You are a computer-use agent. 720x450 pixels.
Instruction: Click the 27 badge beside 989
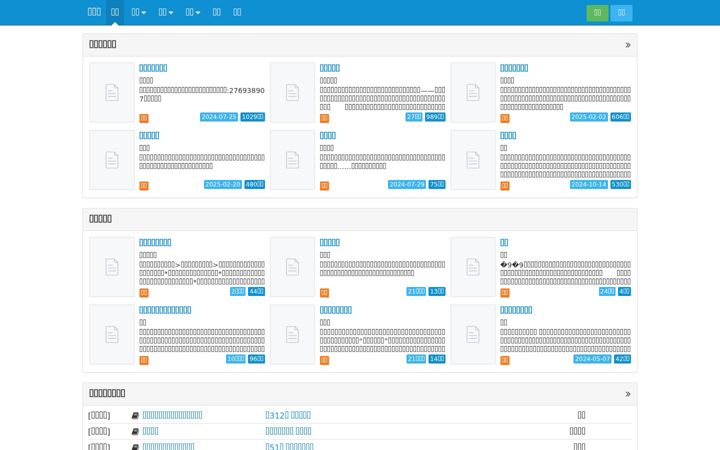point(414,117)
